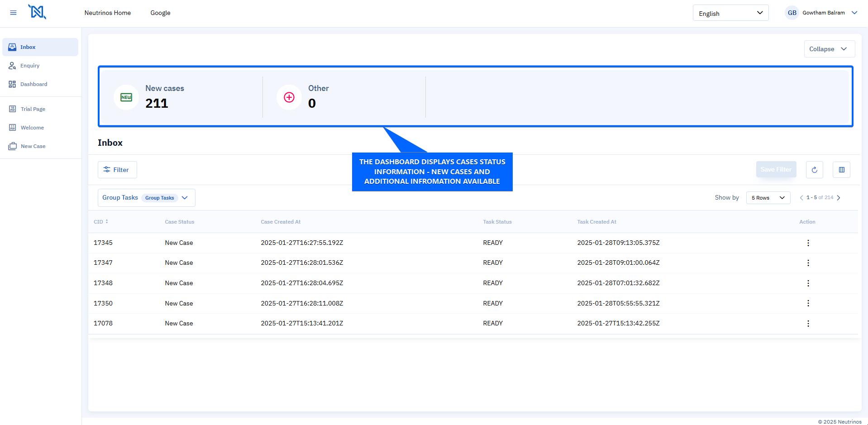
Task: Open the hamburger menu icon
Action: click(13, 13)
